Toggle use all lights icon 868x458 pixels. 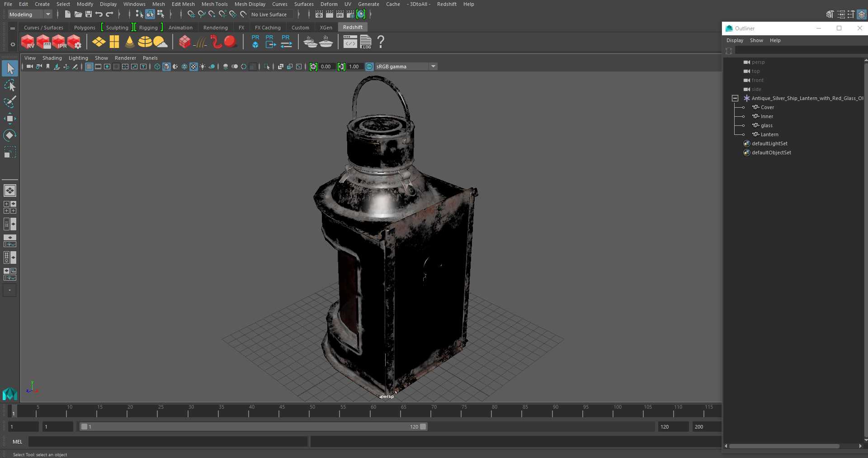203,67
